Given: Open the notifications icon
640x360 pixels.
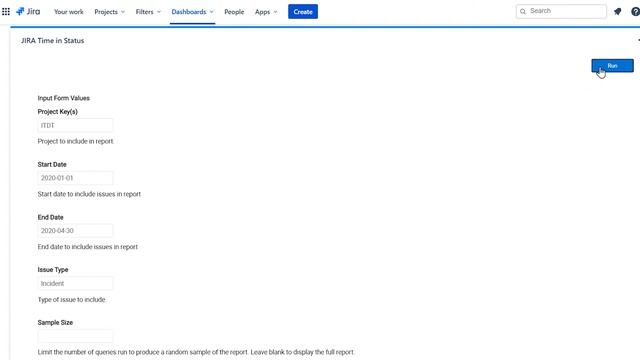Looking at the screenshot, I should click(x=618, y=11).
